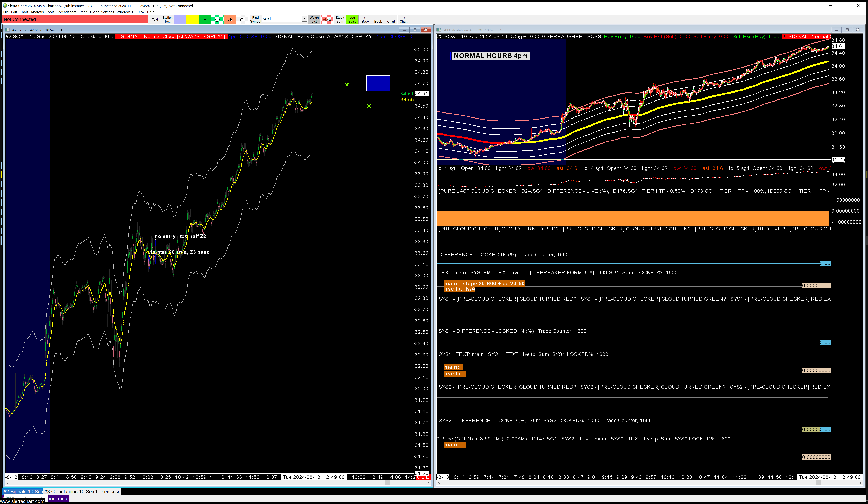Open the Spreadsheet menu

click(66, 12)
